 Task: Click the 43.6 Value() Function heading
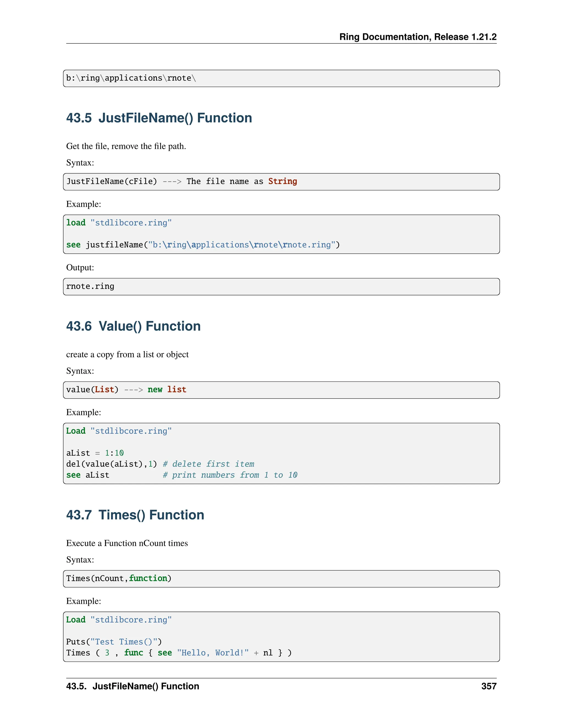133,326
